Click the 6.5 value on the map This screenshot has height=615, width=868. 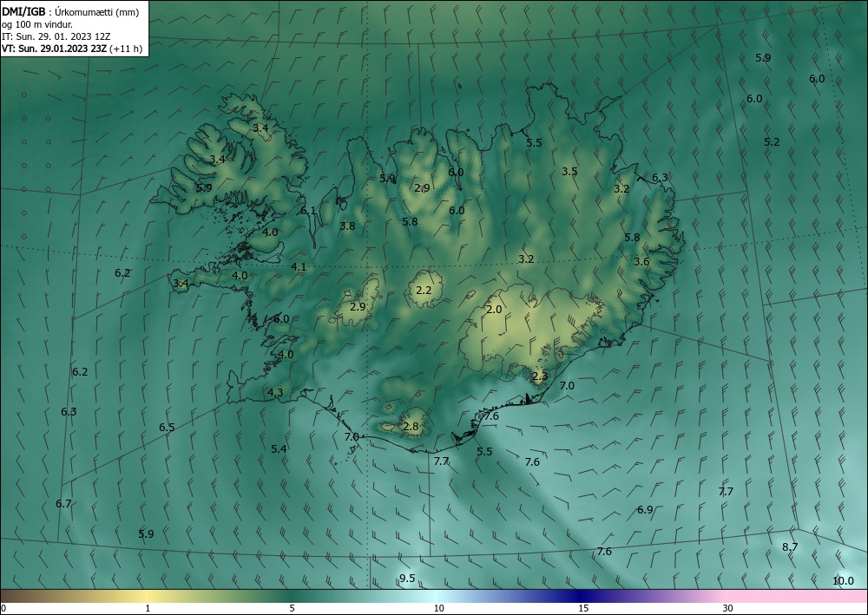[167, 428]
